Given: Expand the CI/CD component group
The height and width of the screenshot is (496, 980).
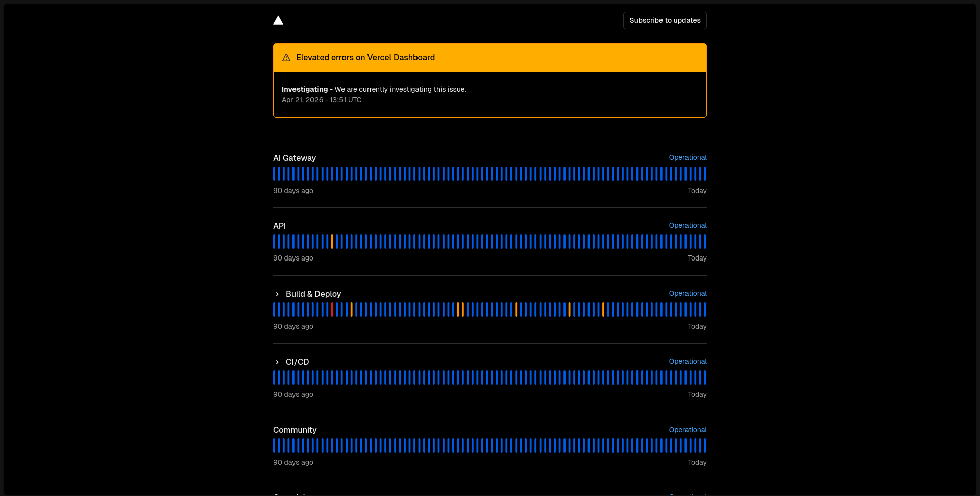Looking at the screenshot, I should pyautogui.click(x=277, y=362).
